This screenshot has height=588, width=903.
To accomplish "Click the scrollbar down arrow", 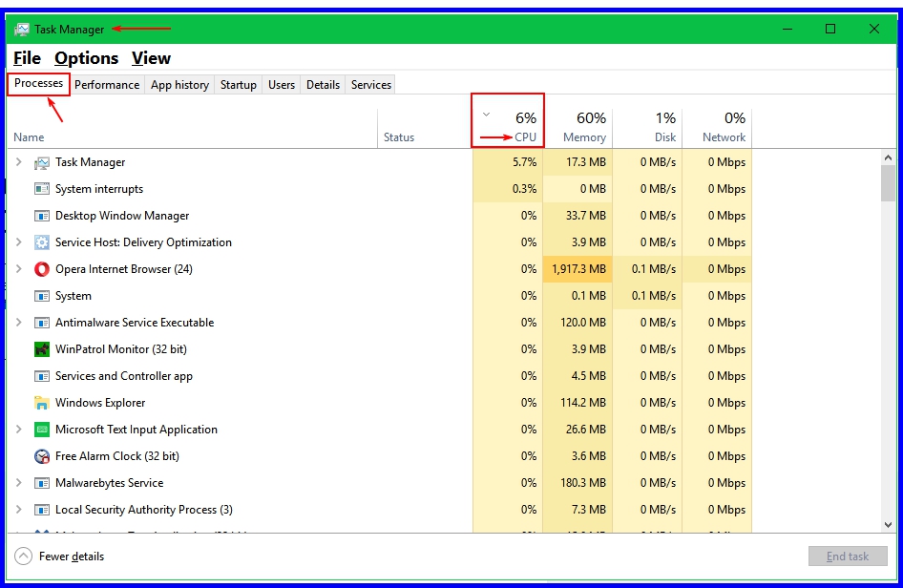I will [x=888, y=525].
